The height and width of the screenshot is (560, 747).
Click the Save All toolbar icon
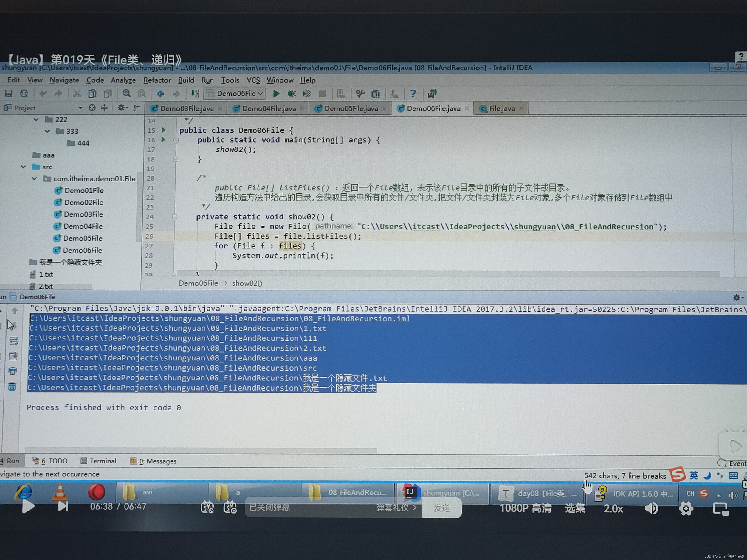8,94
